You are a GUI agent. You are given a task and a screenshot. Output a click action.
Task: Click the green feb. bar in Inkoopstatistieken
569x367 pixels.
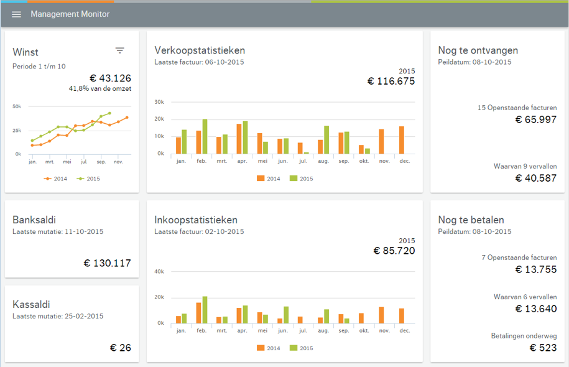pos(205,310)
